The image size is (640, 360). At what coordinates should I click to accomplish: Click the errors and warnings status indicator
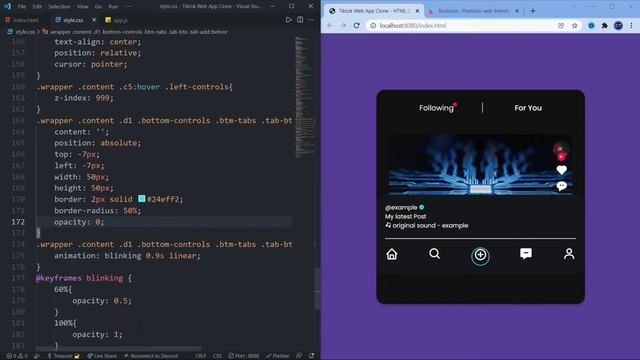17,356
